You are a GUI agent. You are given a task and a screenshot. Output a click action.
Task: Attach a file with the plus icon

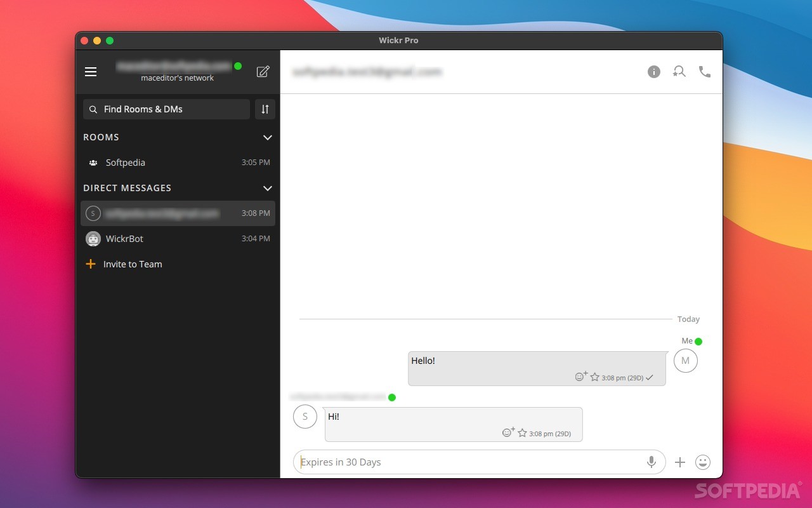[x=679, y=462]
